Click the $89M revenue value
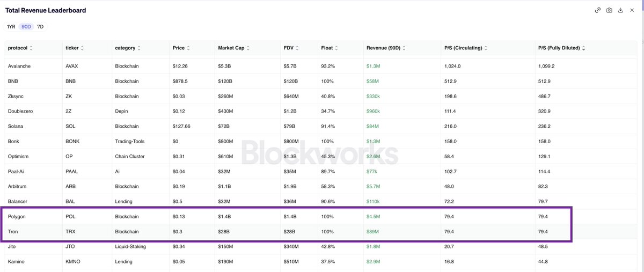Screen dimensions: 644x272 pyautogui.click(x=372, y=231)
